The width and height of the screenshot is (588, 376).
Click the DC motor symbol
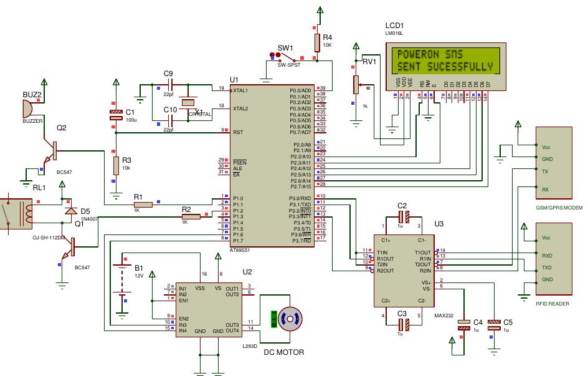coord(290,319)
